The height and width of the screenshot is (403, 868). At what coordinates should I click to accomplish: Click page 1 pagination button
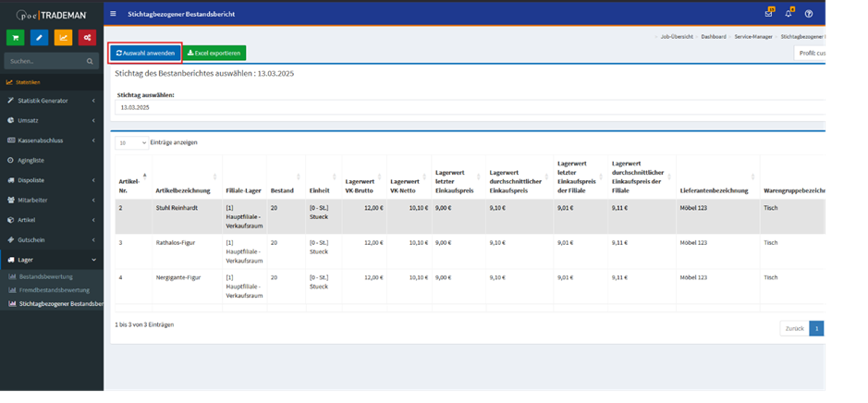816,328
